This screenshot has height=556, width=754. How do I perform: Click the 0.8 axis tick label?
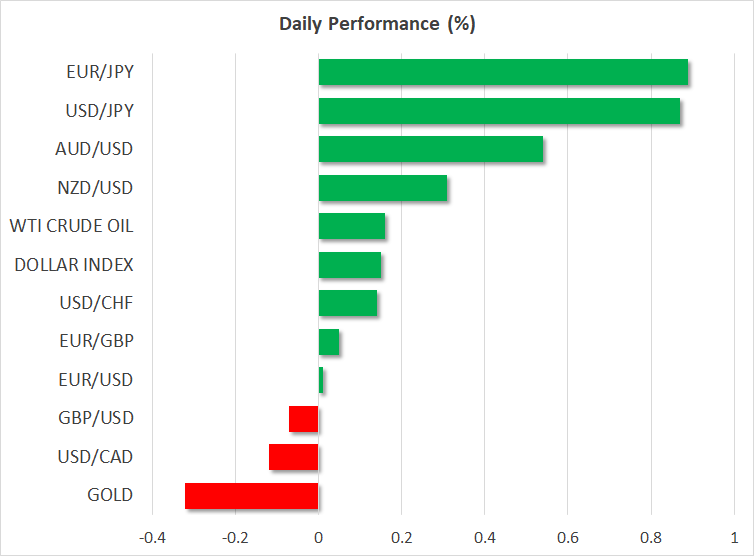651,536
